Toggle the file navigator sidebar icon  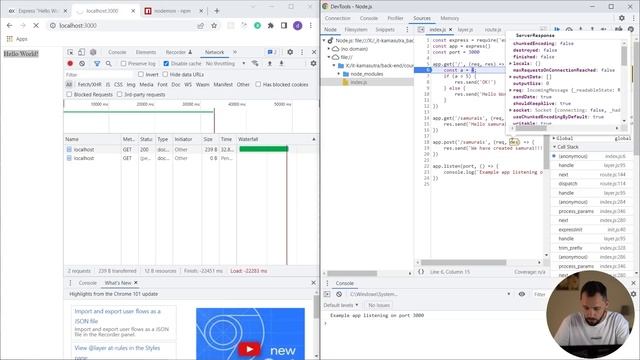click(x=421, y=29)
